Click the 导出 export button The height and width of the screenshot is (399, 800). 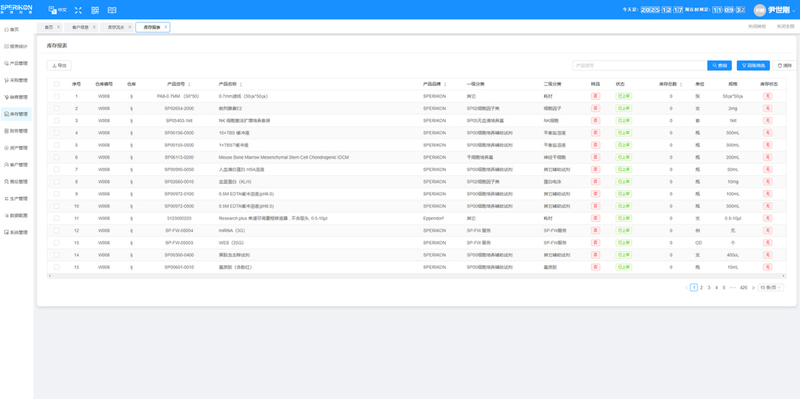pyautogui.click(x=59, y=65)
